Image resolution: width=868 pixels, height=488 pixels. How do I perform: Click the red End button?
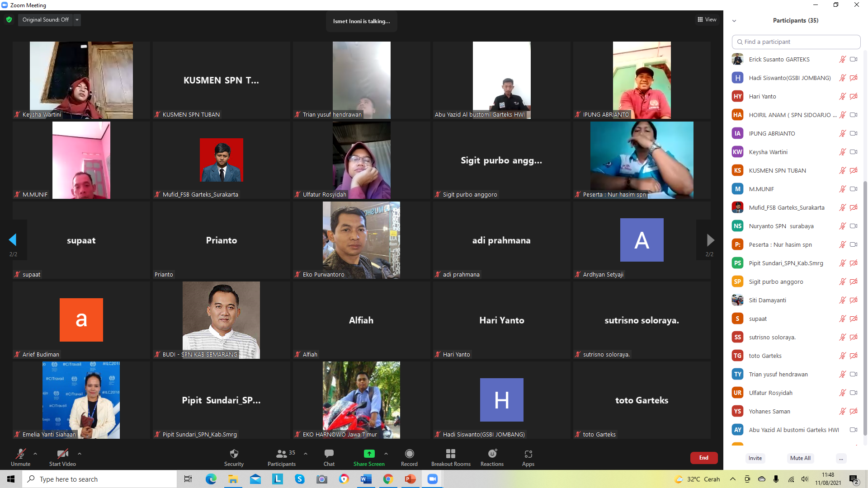coord(703,458)
